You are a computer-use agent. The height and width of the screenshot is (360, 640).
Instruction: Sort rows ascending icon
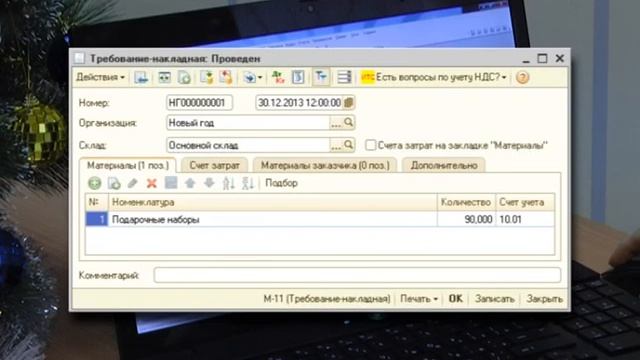click(229, 183)
